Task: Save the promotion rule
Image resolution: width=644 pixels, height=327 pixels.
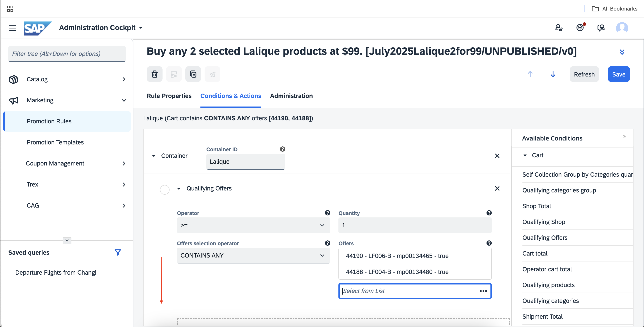Action: (619, 74)
